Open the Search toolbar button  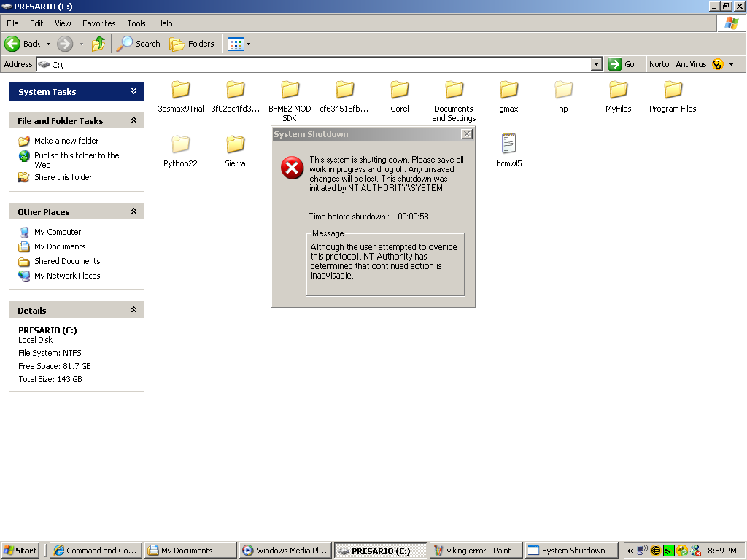tap(139, 44)
